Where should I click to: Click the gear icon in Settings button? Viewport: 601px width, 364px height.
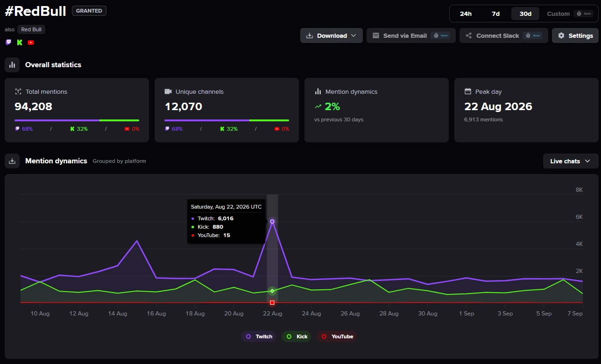pos(561,35)
